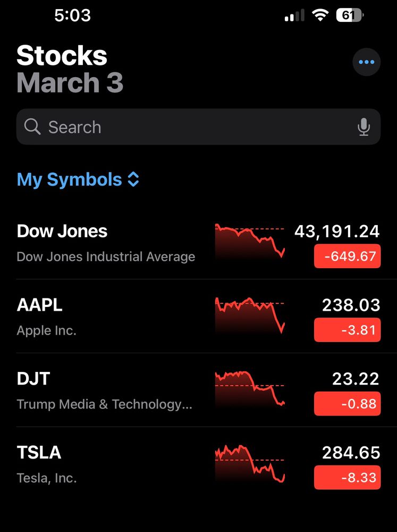The image size is (397, 532).
Task: Toggle DJT change badge -0.88
Action: coord(347,404)
